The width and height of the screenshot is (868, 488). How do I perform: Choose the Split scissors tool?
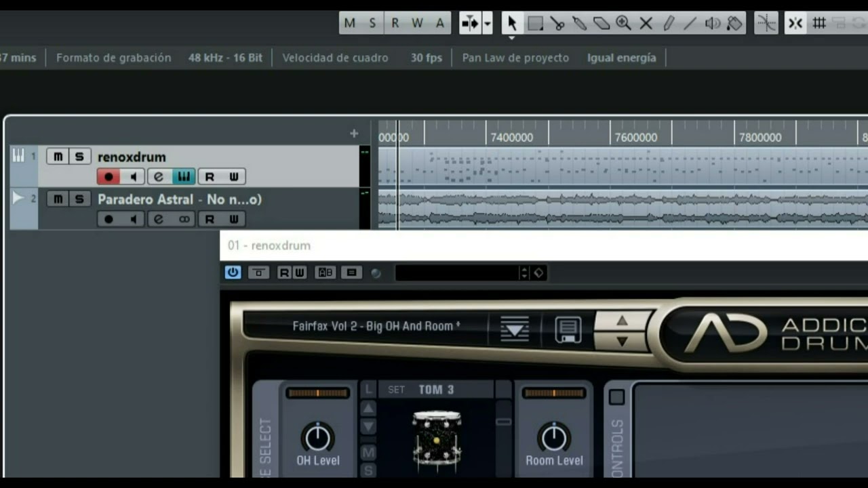tap(557, 23)
